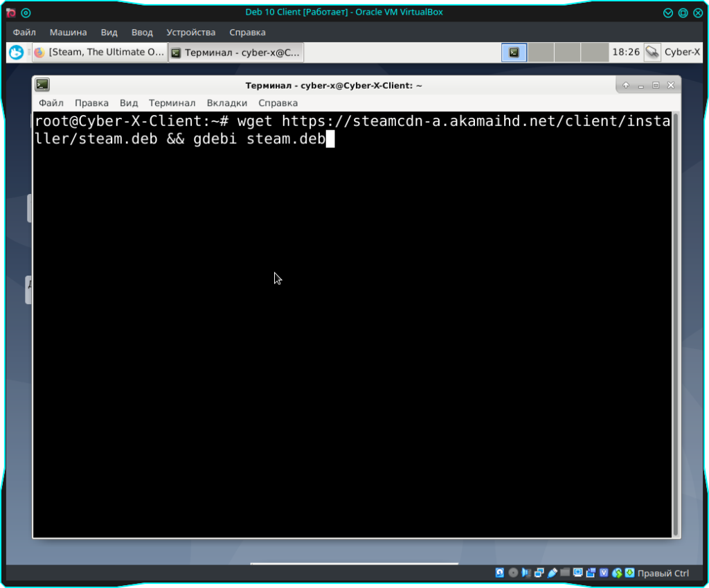Open VirtualBox Устройства menu

pos(191,33)
